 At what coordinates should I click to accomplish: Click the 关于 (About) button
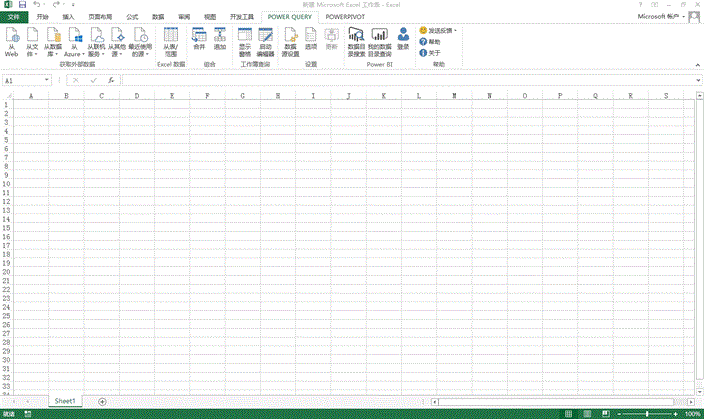point(432,52)
